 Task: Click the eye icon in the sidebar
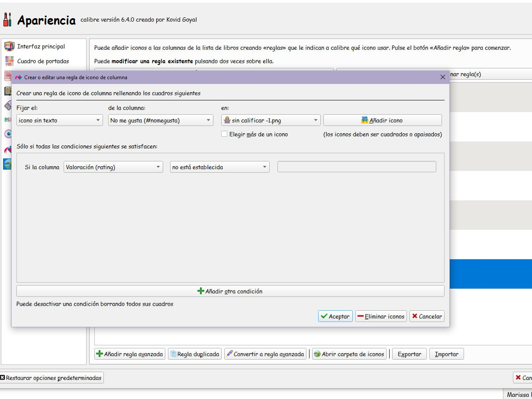click(8, 134)
